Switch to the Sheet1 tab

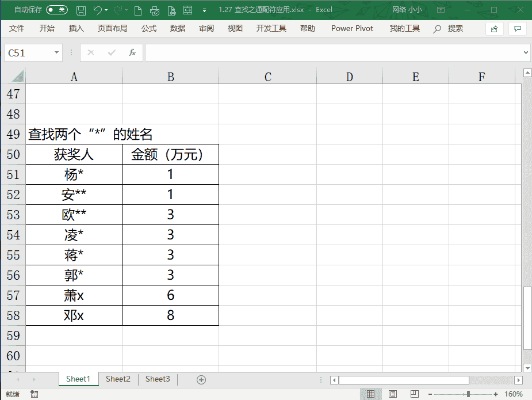[78, 379]
